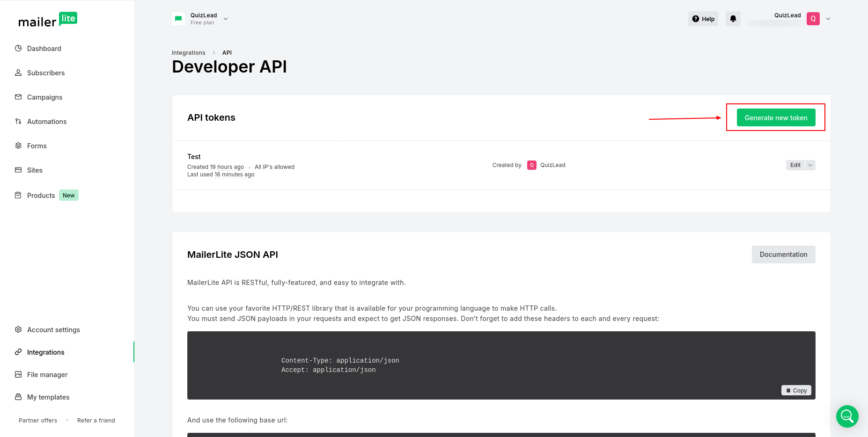Click the Forms layers icon in sidebar
Viewport: 868px width, 437px height.
(x=18, y=146)
